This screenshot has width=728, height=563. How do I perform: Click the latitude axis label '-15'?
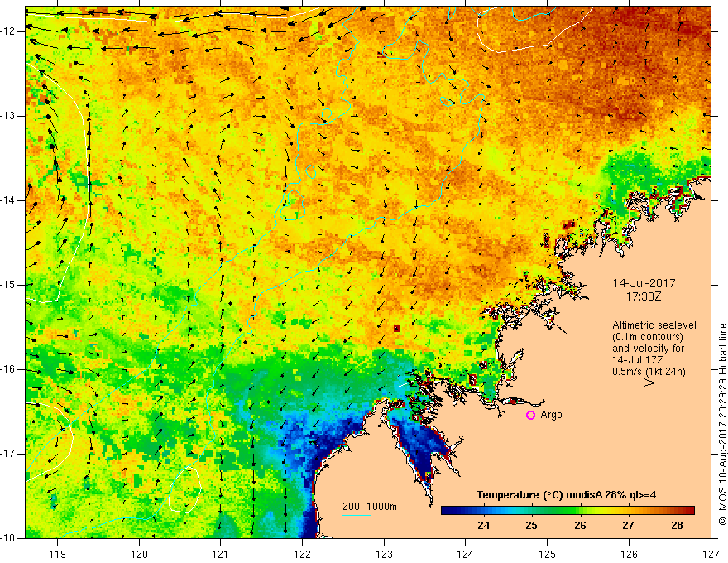(7, 285)
